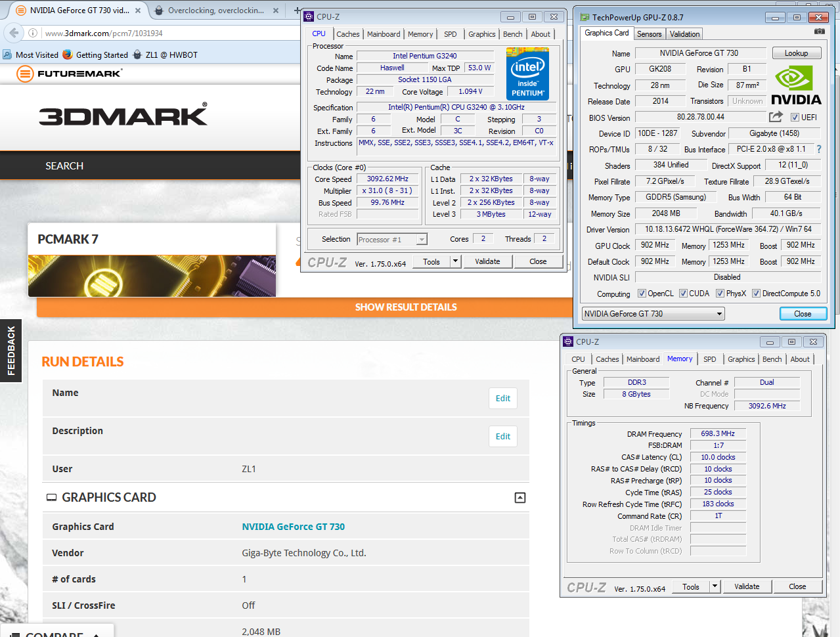Click the TechPowerUp GPU-Z title bar icon
The height and width of the screenshot is (637, 840).
pos(584,18)
